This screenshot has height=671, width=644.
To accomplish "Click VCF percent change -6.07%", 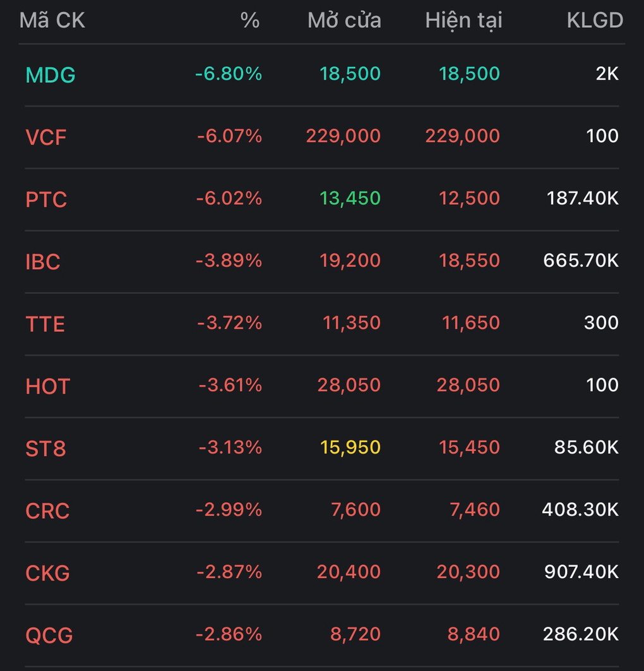I will (229, 136).
